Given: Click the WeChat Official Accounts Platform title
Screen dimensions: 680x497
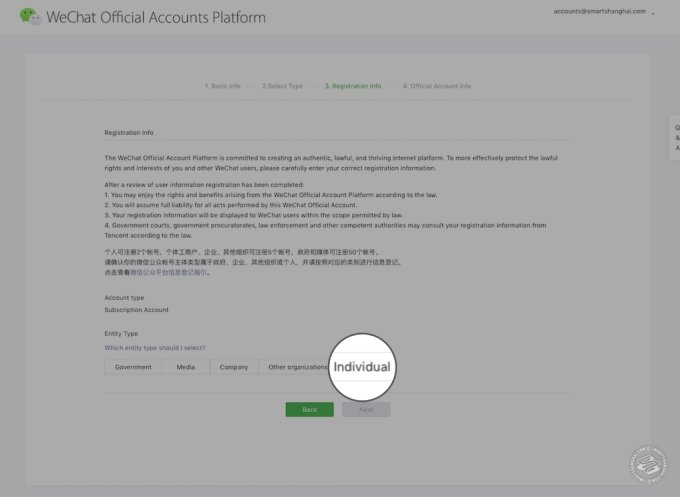Looking at the screenshot, I should pos(156,17).
